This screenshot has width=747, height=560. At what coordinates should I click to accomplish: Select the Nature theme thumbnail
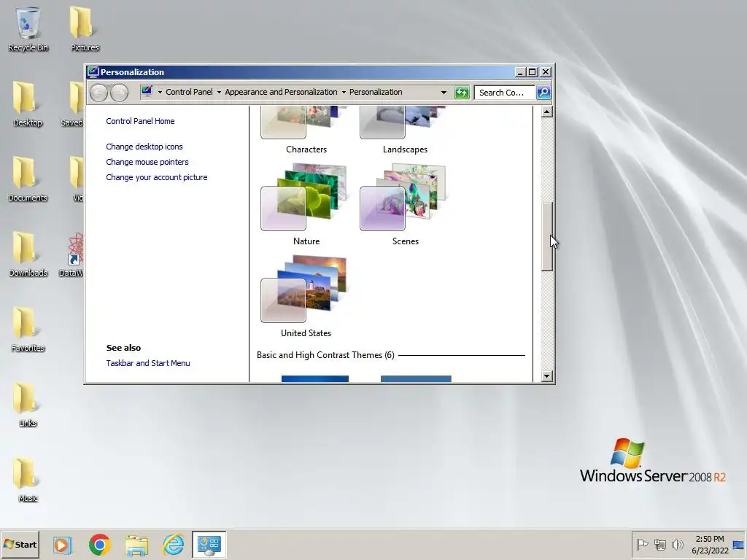click(305, 198)
